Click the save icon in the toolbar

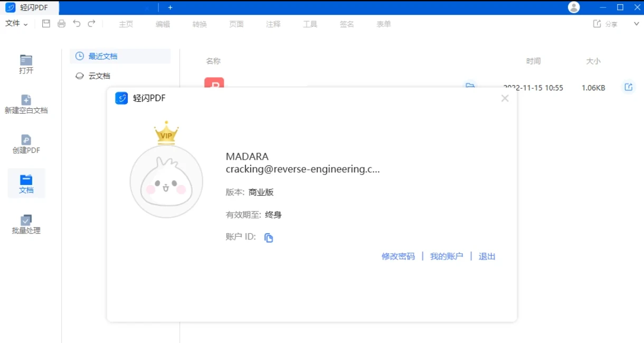click(46, 24)
